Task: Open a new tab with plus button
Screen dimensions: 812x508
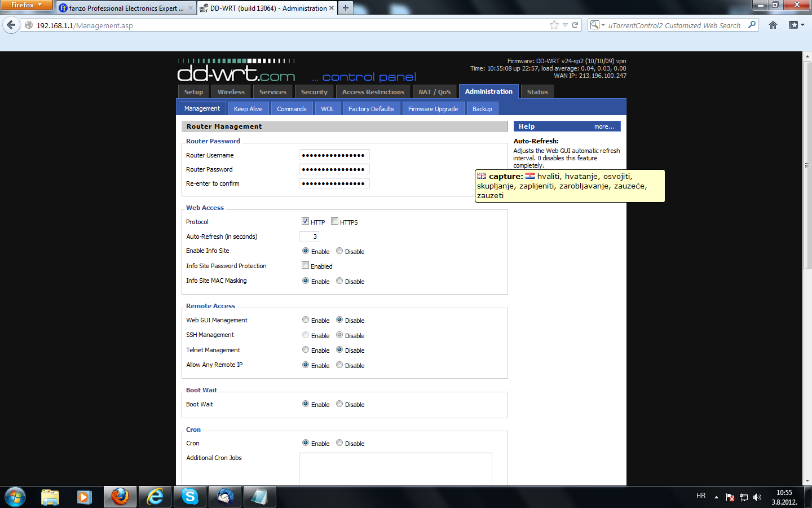Action: tap(346, 8)
